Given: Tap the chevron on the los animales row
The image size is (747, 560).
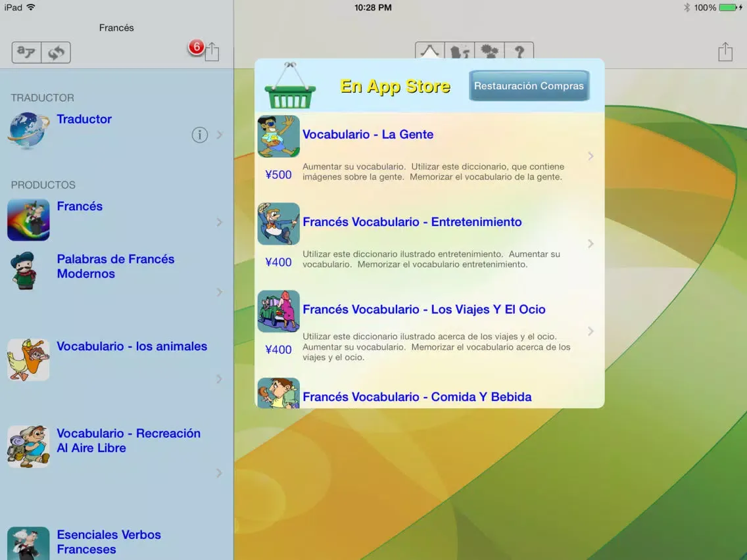Looking at the screenshot, I should click(x=220, y=379).
